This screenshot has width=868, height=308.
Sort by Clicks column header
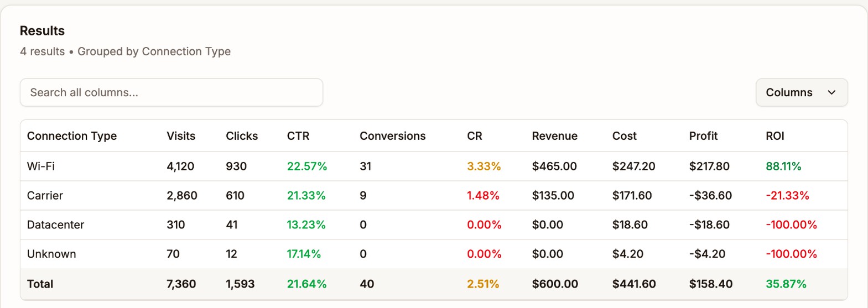point(242,136)
